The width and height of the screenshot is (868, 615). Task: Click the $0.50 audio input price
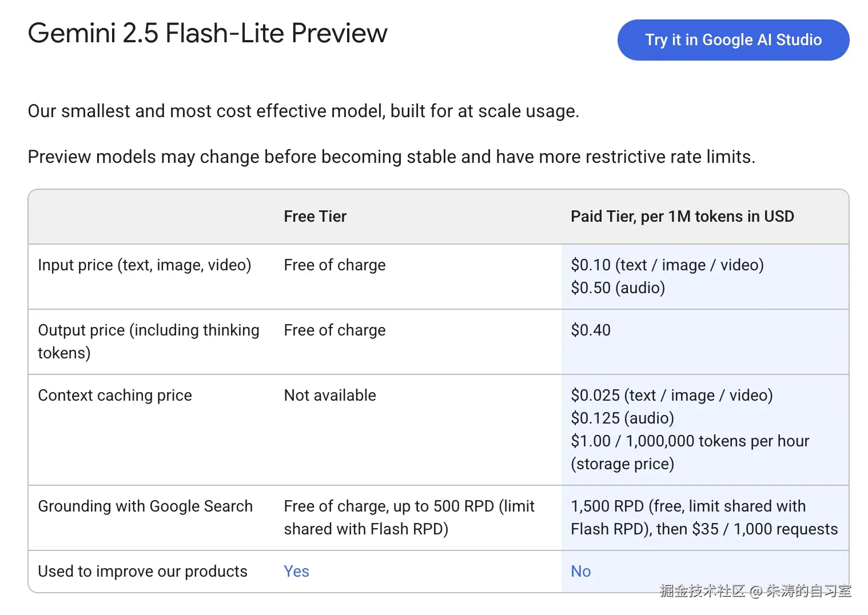pyautogui.click(x=618, y=288)
